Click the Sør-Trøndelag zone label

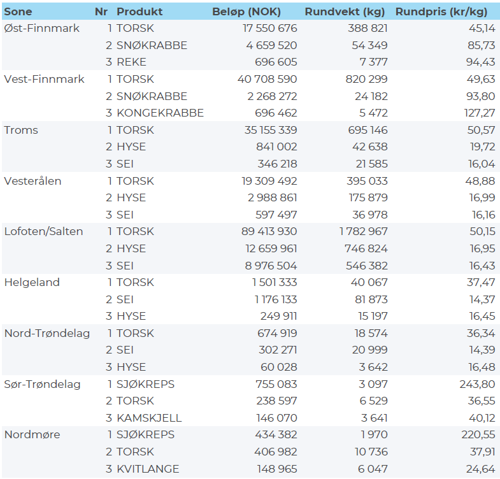click(42, 384)
